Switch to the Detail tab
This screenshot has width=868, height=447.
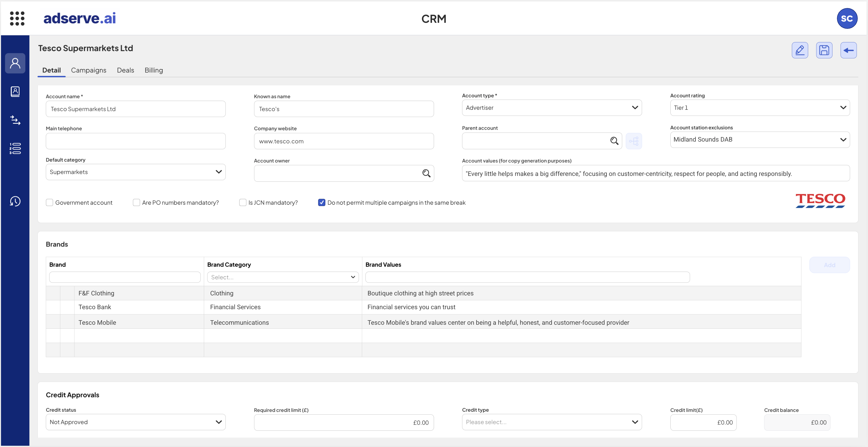click(x=52, y=70)
